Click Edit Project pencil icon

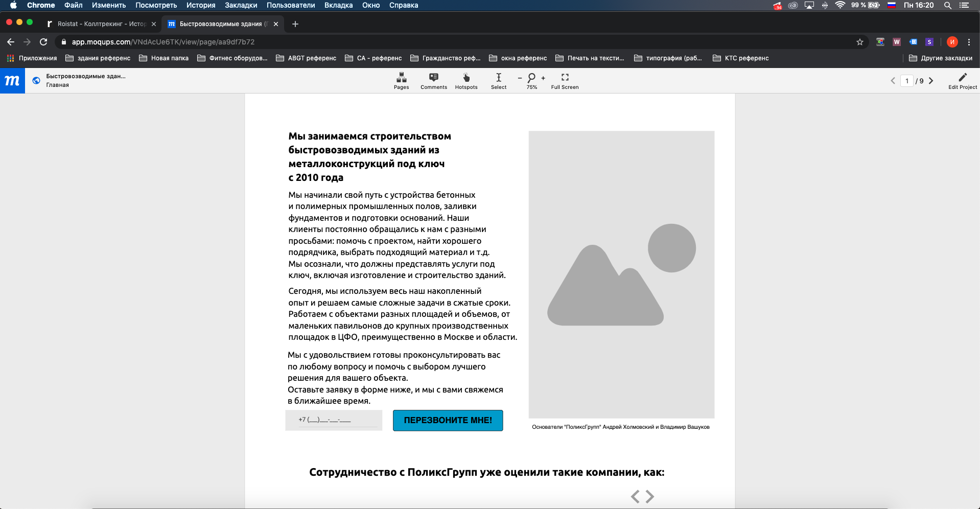pos(963,77)
